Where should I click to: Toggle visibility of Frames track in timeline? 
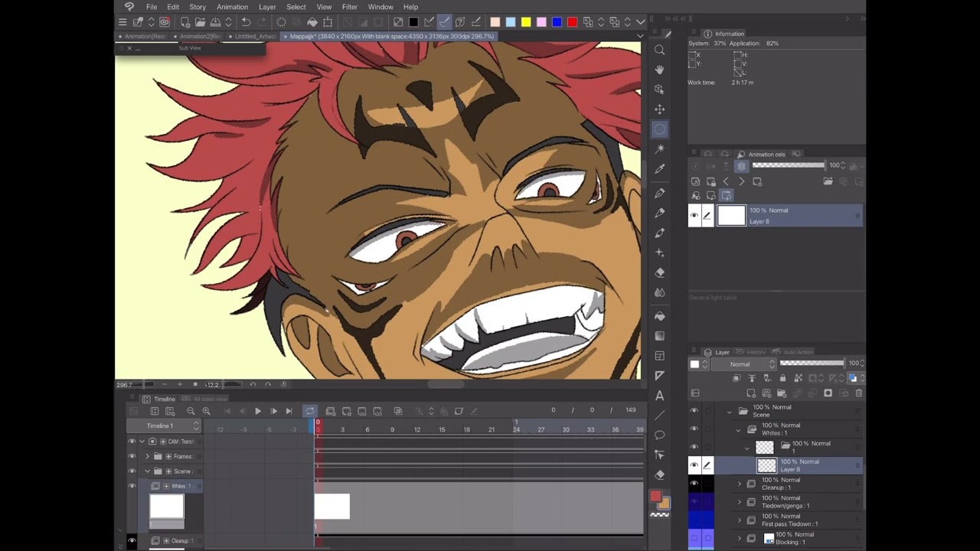pyautogui.click(x=131, y=457)
